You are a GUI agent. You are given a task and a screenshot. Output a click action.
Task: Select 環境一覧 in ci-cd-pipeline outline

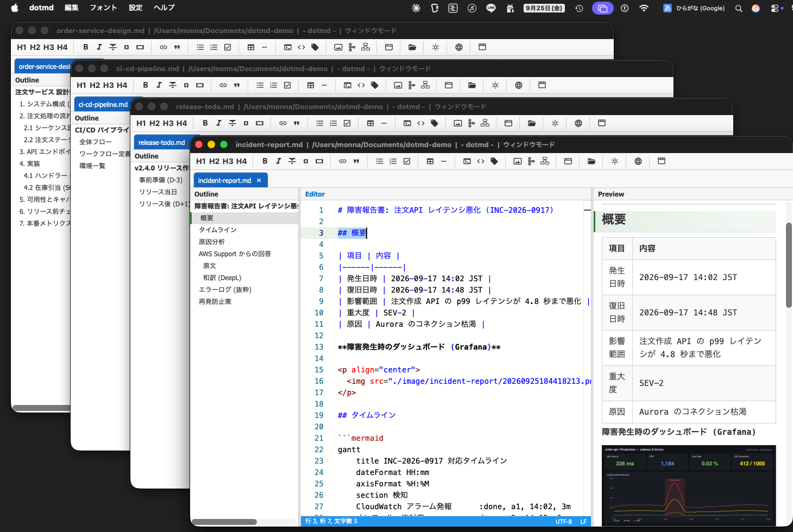coord(92,166)
